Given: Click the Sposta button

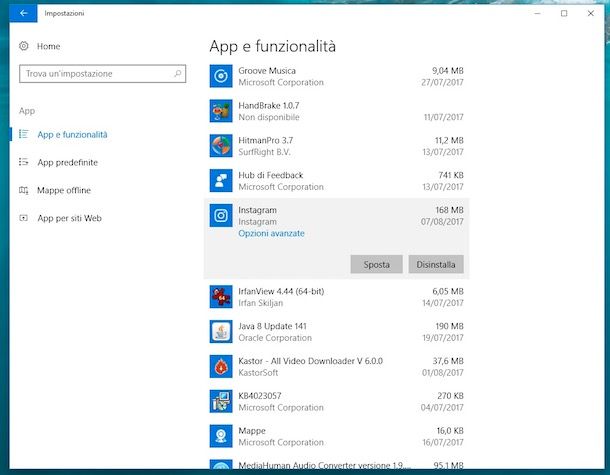Looking at the screenshot, I should pos(376,265).
